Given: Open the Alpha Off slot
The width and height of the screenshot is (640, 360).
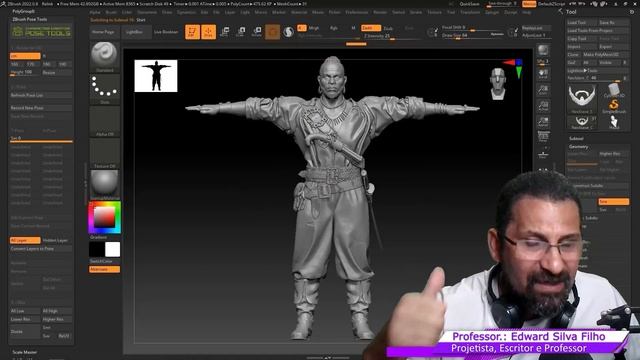Looking at the screenshot, I should coord(104,121).
